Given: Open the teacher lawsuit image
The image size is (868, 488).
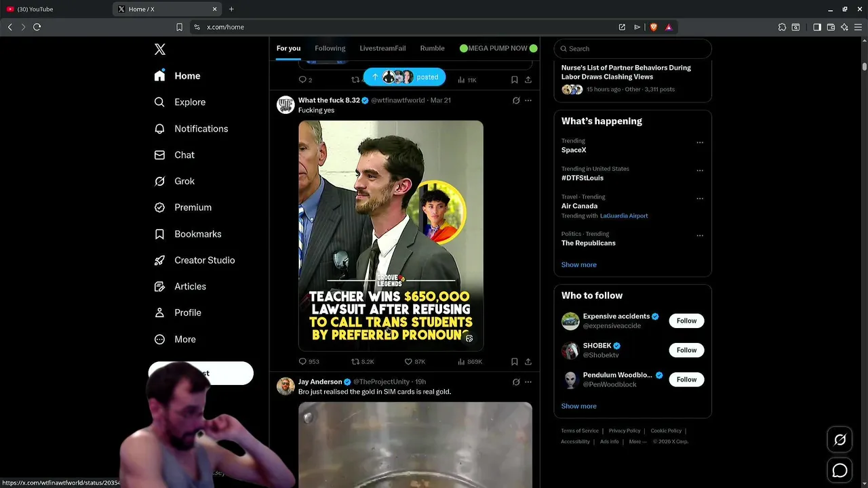Looking at the screenshot, I should (x=391, y=236).
